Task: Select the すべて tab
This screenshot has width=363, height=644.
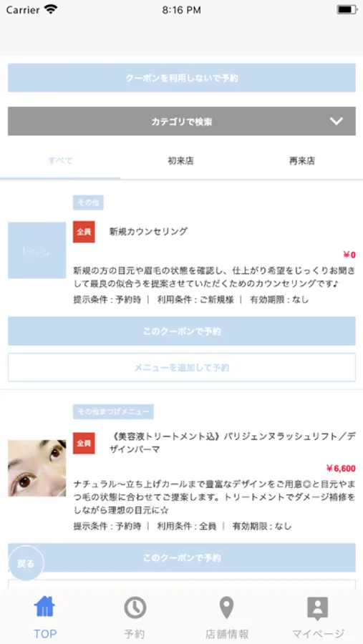Action: pos(60,161)
